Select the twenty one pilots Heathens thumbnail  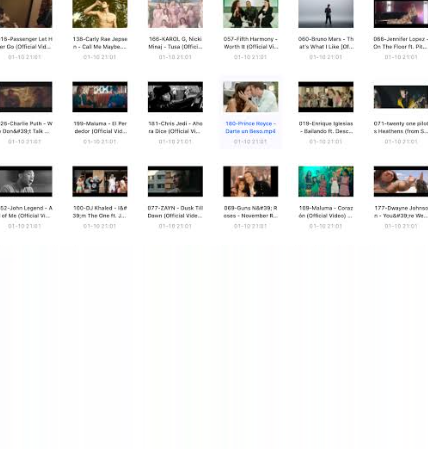point(401,97)
